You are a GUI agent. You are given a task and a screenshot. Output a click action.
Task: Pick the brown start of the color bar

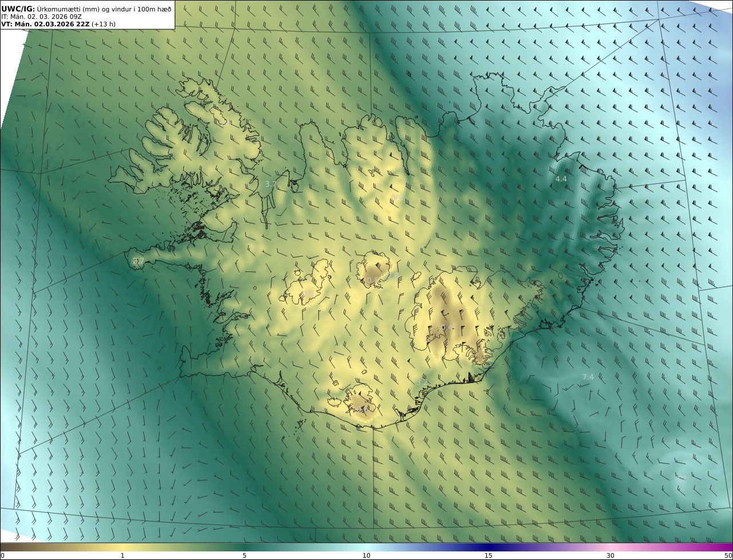click(x=11, y=547)
